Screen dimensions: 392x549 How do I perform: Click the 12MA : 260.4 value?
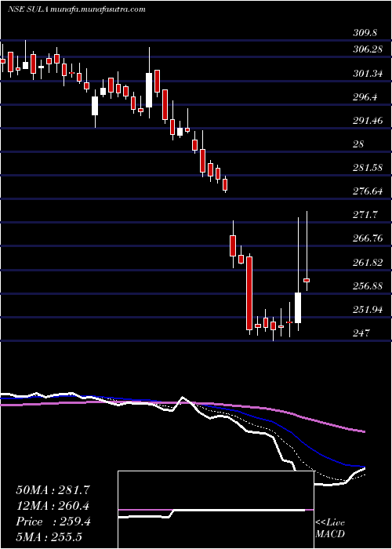pos(53,506)
